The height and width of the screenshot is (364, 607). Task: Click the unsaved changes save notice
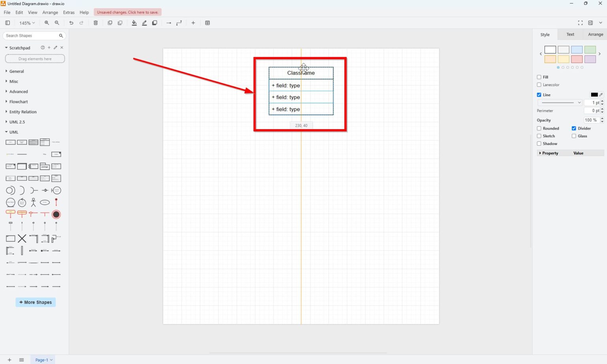tap(127, 12)
